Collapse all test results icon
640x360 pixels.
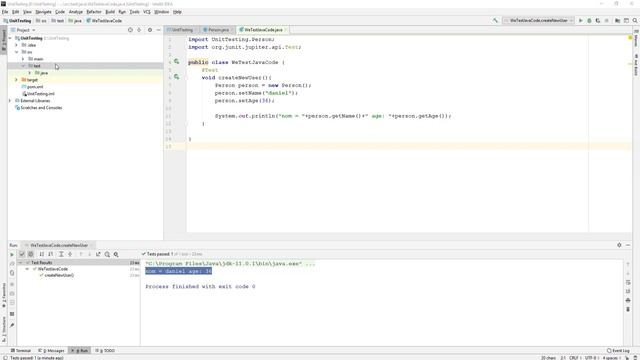pos(70,254)
